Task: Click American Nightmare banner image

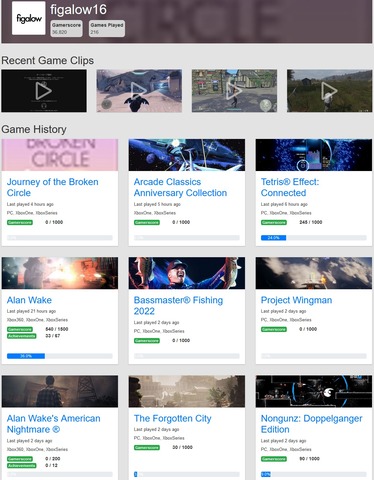Action: point(60,391)
